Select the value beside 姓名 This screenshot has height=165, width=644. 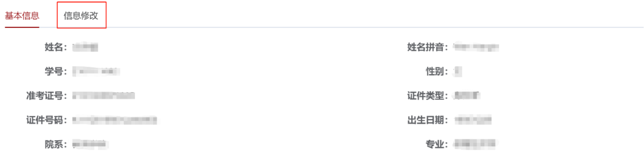tap(85, 47)
